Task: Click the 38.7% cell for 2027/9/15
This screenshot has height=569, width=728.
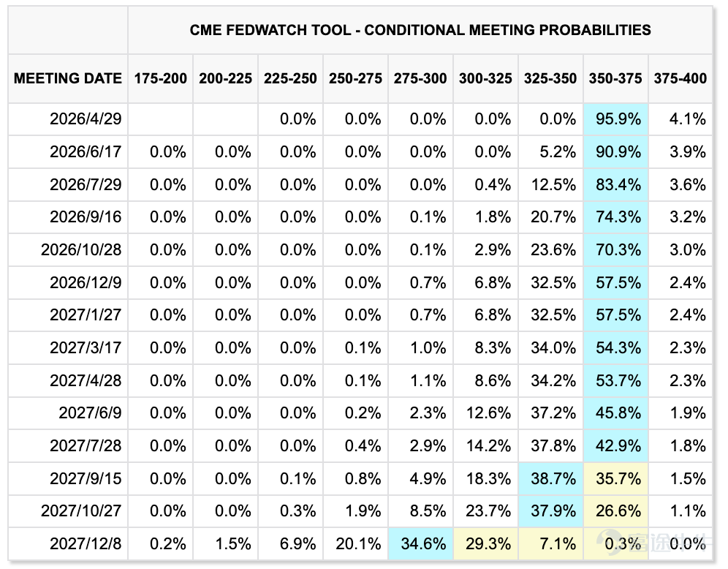Action: click(x=550, y=478)
